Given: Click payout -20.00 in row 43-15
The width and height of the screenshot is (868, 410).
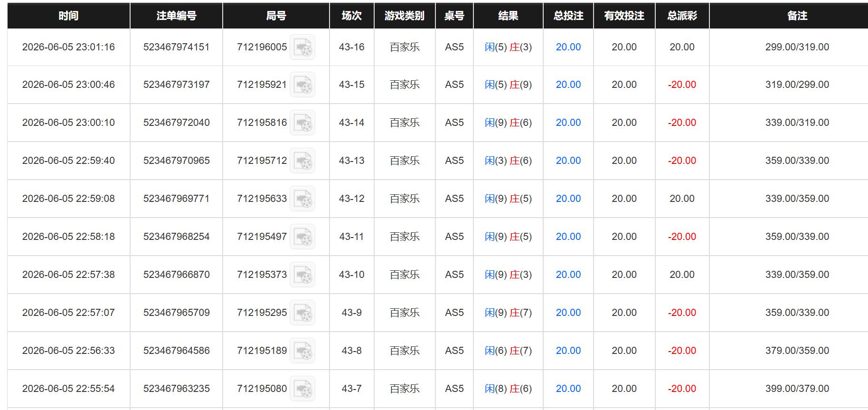Looking at the screenshot, I should tap(682, 85).
